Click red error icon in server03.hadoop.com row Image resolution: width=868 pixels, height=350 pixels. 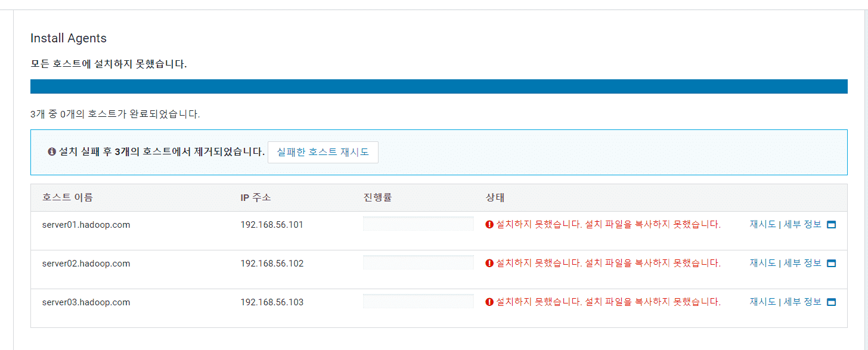[x=489, y=302]
